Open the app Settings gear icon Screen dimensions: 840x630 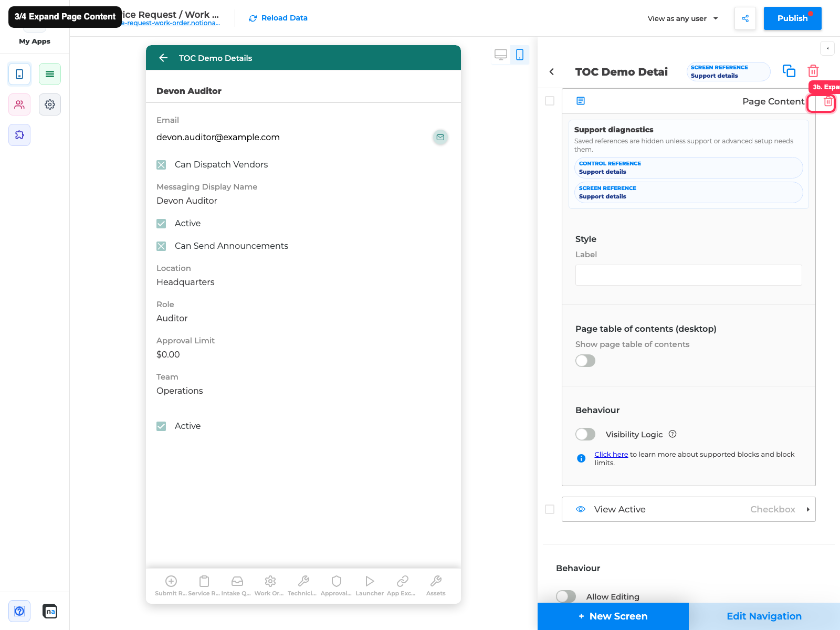coord(50,104)
